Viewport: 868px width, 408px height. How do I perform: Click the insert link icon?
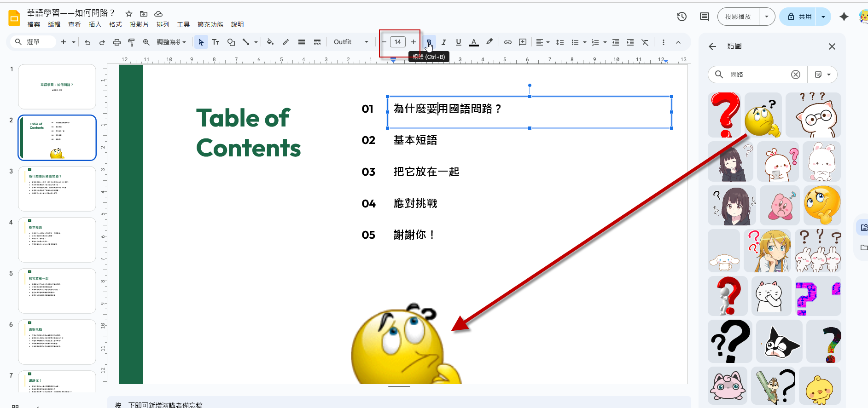tap(508, 42)
